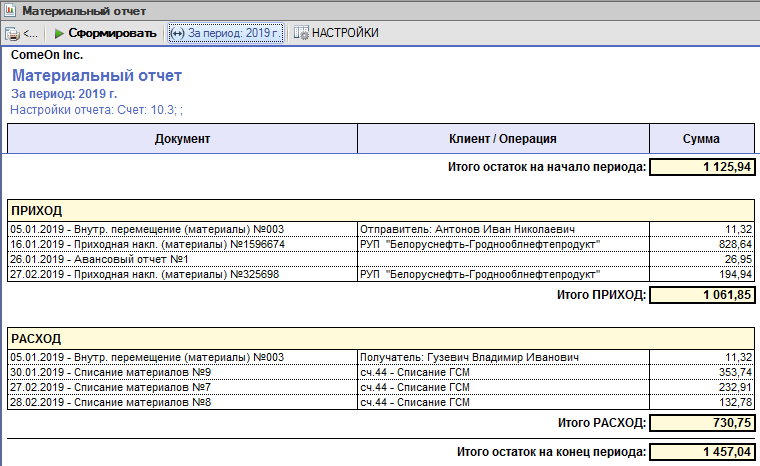The image size is (760, 466).
Task: Select the ПРИХОД section header
Action: point(381,211)
